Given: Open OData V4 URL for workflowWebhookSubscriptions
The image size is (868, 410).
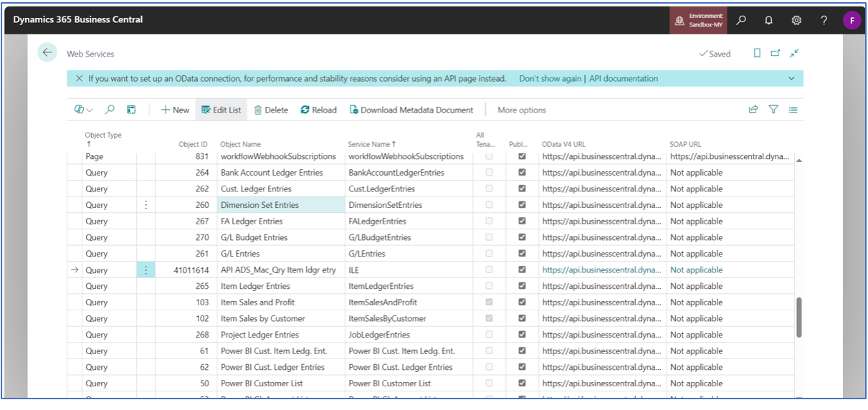Looking at the screenshot, I should pyautogui.click(x=601, y=156).
